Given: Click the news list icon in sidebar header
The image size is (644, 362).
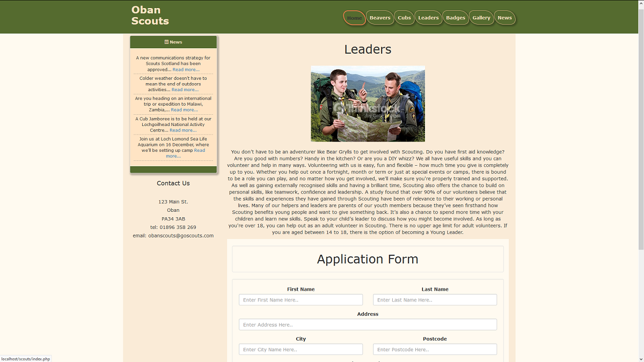Looking at the screenshot, I should 167,42.
